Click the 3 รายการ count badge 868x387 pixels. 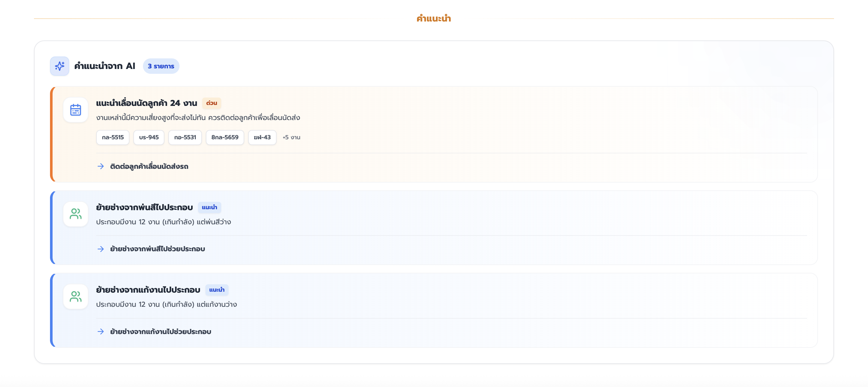pos(161,66)
